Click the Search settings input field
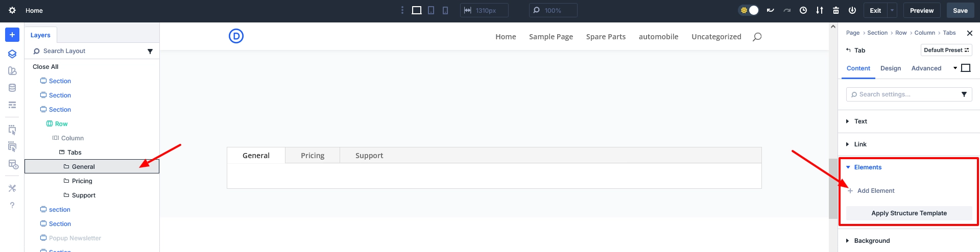980x252 pixels. [x=904, y=94]
